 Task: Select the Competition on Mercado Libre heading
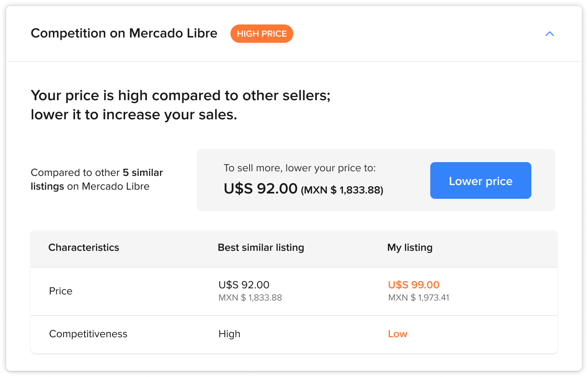tap(124, 33)
